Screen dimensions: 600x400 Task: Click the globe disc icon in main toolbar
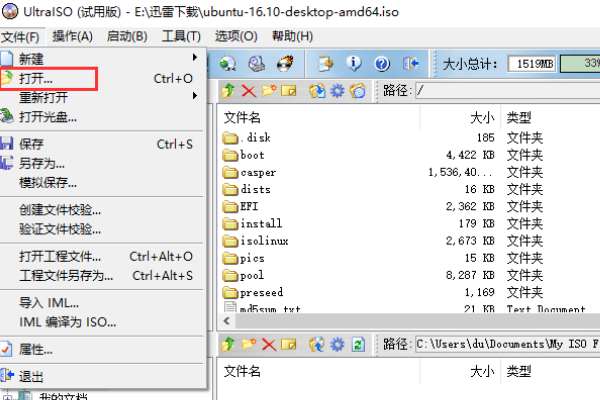click(227, 64)
